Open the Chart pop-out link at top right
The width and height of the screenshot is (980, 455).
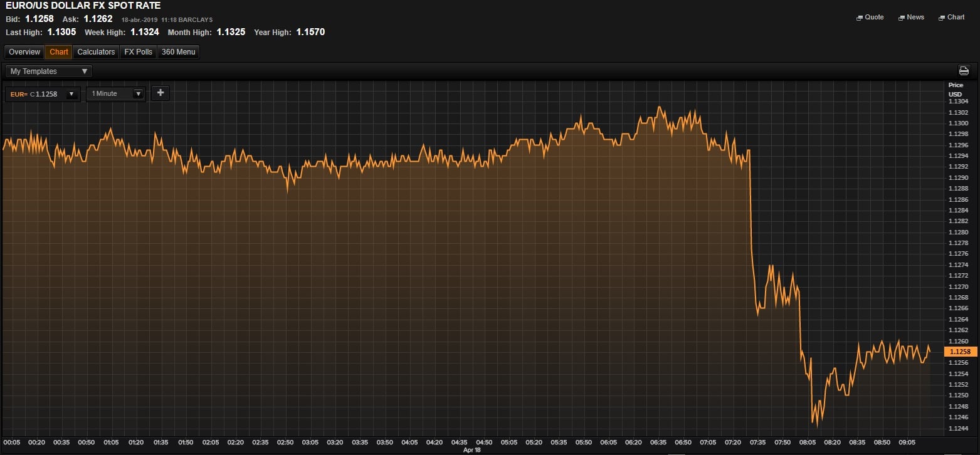[952, 18]
